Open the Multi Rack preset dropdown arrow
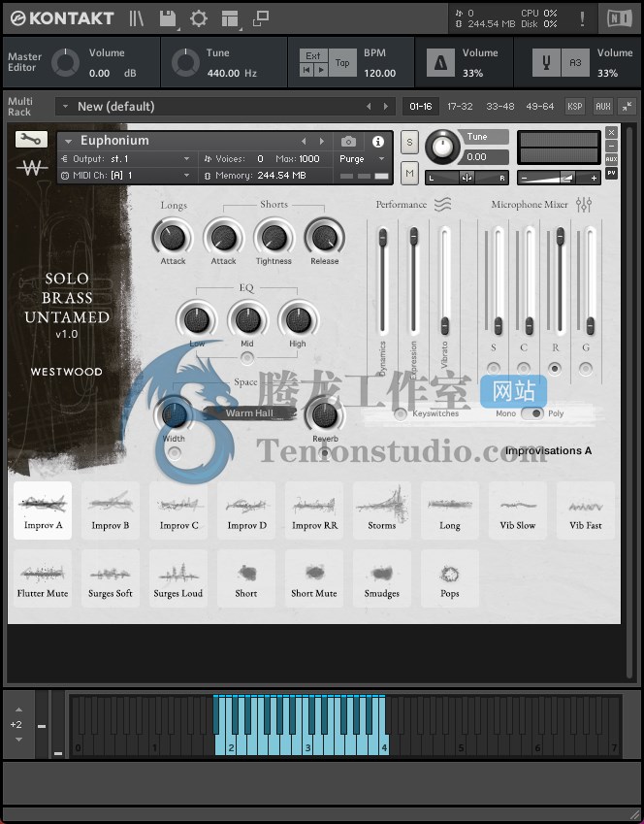The height and width of the screenshot is (824, 644). tap(66, 107)
